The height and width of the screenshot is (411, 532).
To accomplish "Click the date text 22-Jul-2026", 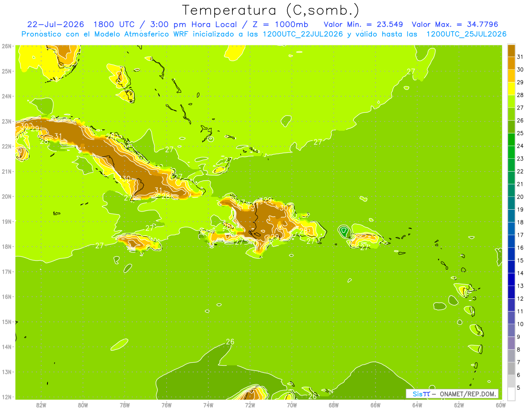I will tap(55, 24).
